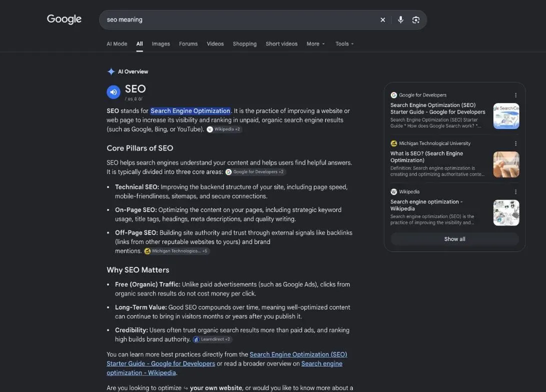
Task: Open the Forums tab
Action: pos(188,44)
